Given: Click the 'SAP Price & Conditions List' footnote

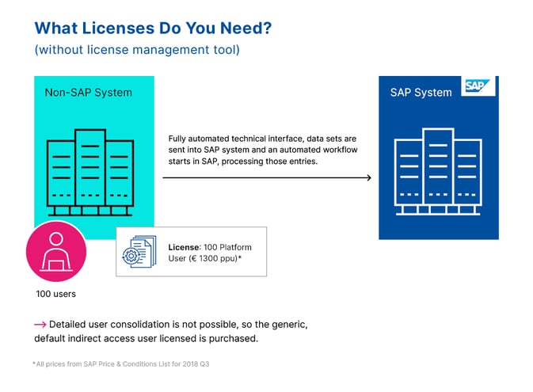Looking at the screenshot, I should [x=121, y=364].
